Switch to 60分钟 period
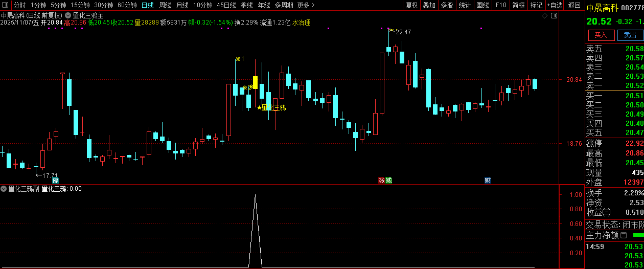Viewport: 644px width, 269px height. 127,5
